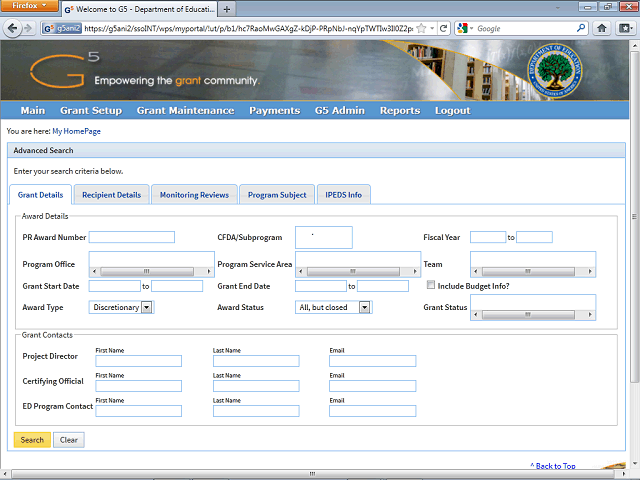
Task: Click ED Program Contact Email field
Action: click(x=373, y=411)
